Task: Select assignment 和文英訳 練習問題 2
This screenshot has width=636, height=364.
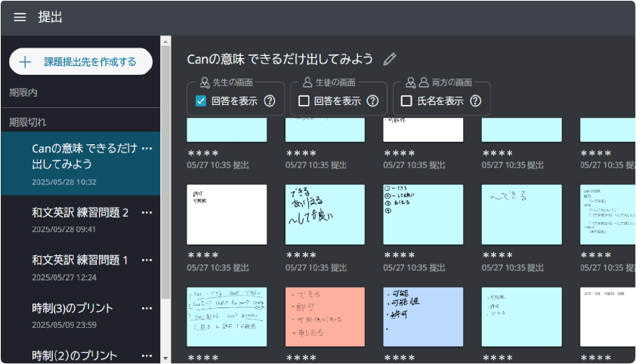Action: pos(81,220)
